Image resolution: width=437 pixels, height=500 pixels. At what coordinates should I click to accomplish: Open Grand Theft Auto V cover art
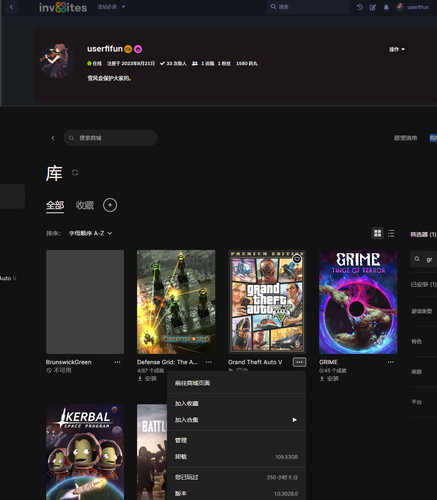(x=267, y=302)
